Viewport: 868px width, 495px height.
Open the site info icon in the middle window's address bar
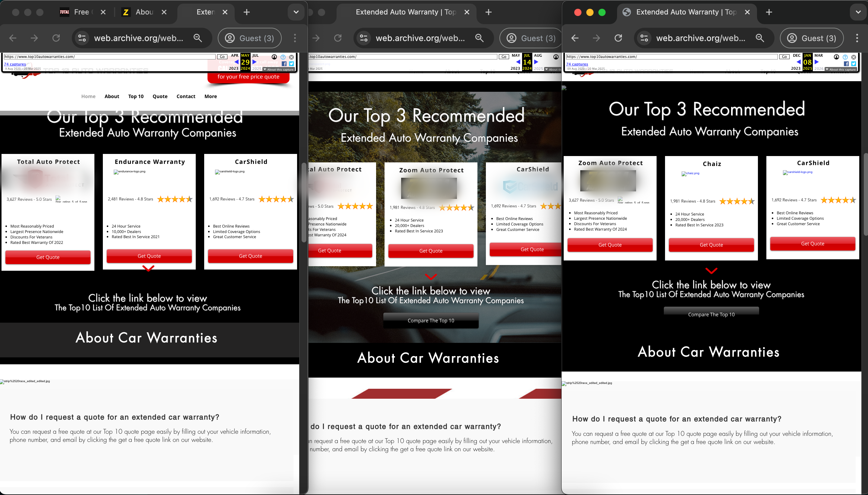(x=364, y=38)
